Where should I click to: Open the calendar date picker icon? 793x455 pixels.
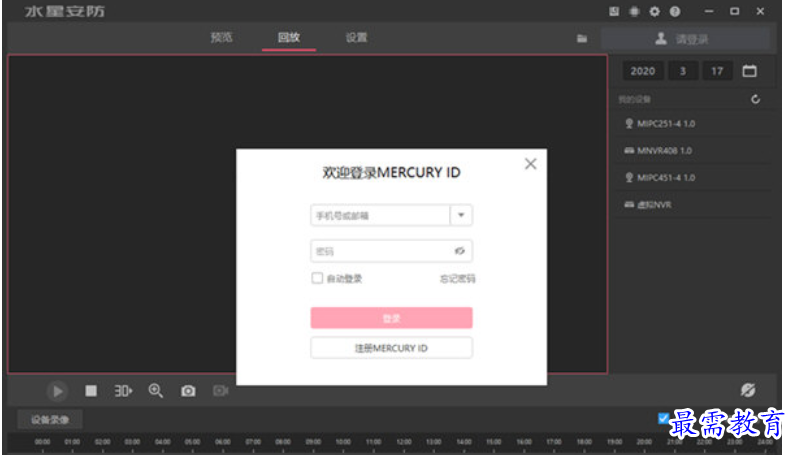(x=750, y=71)
